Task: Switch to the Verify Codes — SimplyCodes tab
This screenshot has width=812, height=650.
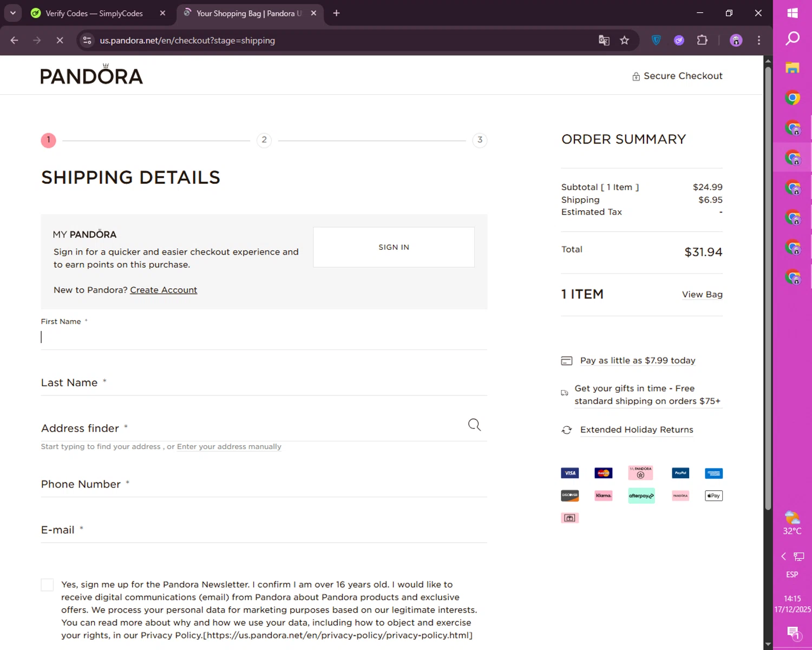Action: (x=94, y=14)
